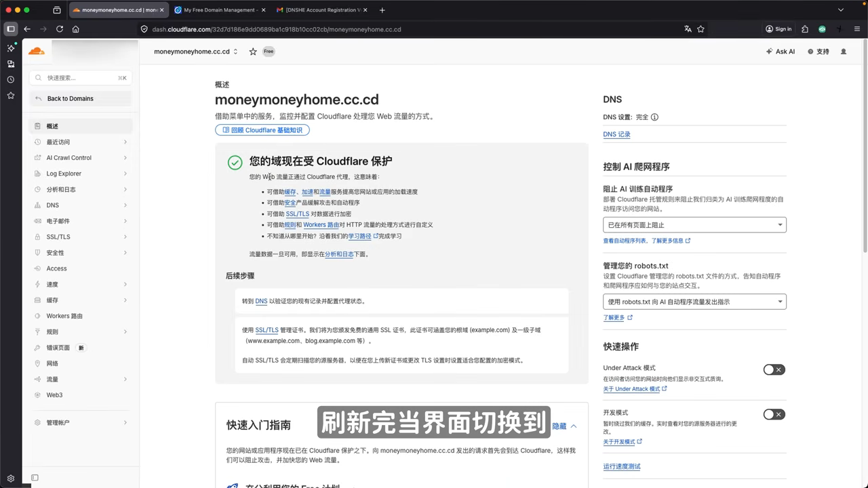This screenshot has width=868, height=488.
Task: Open browser extensions icon
Action: [805, 29]
